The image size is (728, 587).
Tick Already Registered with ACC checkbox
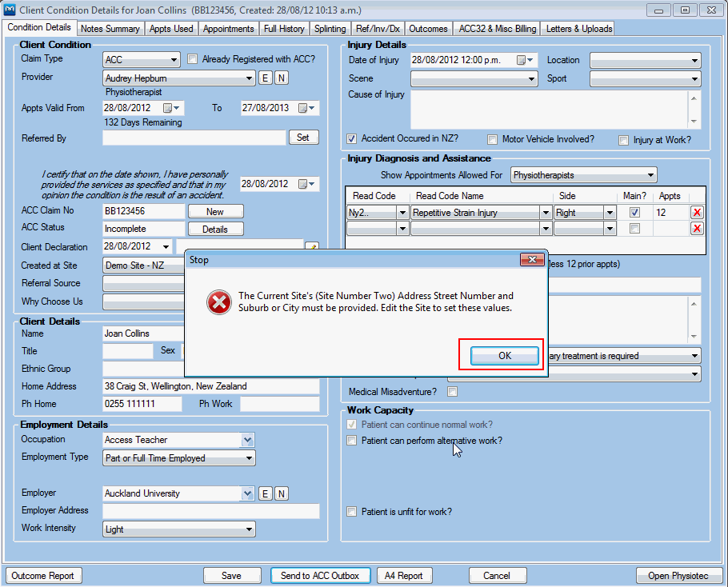coord(192,59)
